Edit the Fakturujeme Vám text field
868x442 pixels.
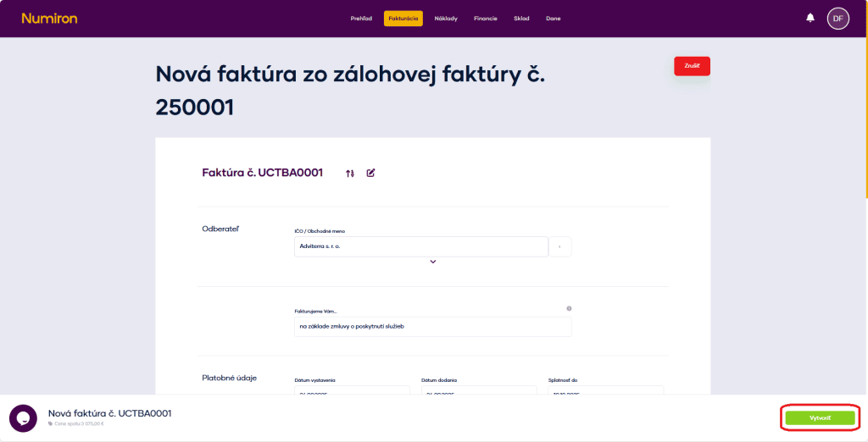tap(433, 326)
